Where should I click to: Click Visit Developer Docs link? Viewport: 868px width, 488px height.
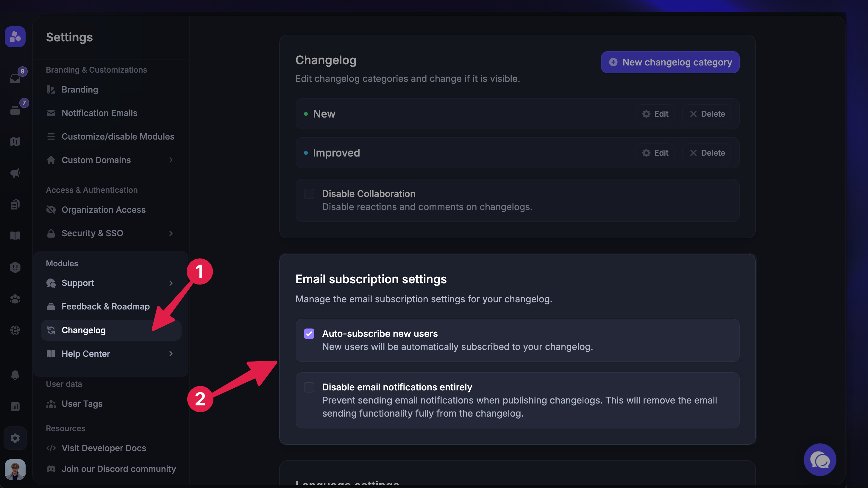[104, 448]
